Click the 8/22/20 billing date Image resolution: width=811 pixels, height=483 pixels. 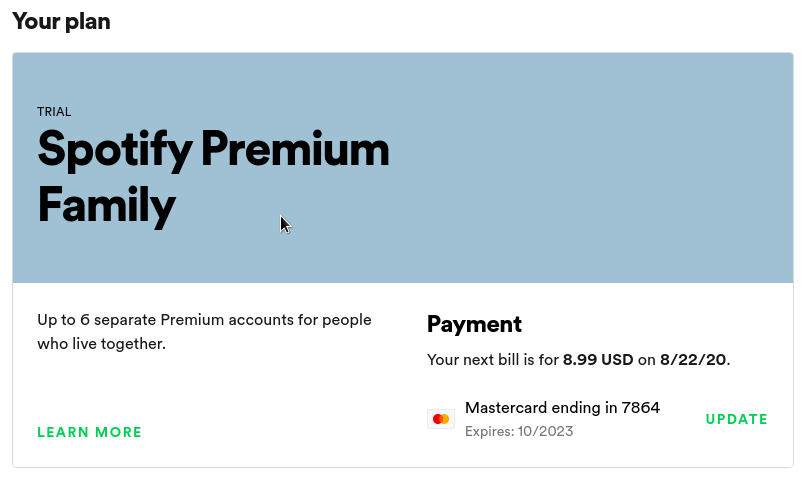[x=693, y=360]
